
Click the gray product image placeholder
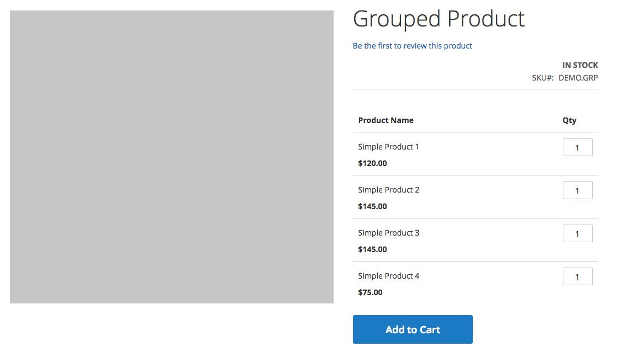pos(172,157)
